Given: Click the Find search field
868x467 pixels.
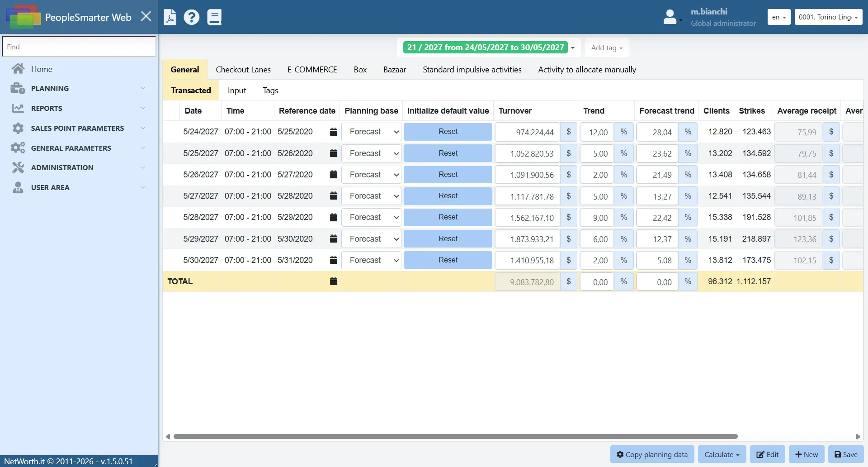Looking at the screenshot, I should [x=79, y=47].
